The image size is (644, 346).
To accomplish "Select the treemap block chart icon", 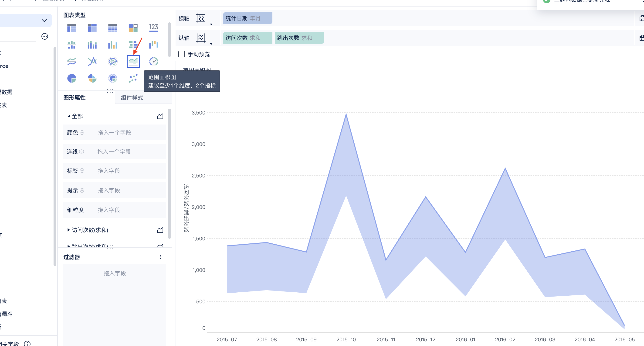I will pyautogui.click(x=133, y=28).
